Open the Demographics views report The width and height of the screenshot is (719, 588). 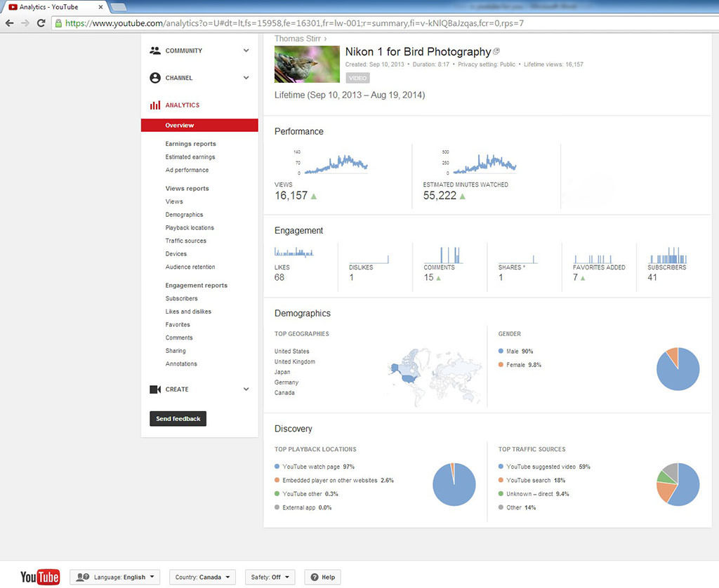184,215
